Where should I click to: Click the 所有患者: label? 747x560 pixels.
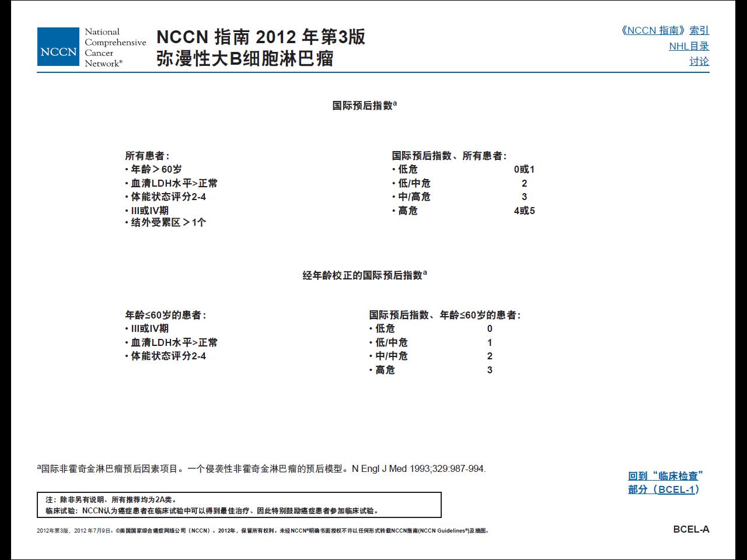click(x=147, y=156)
